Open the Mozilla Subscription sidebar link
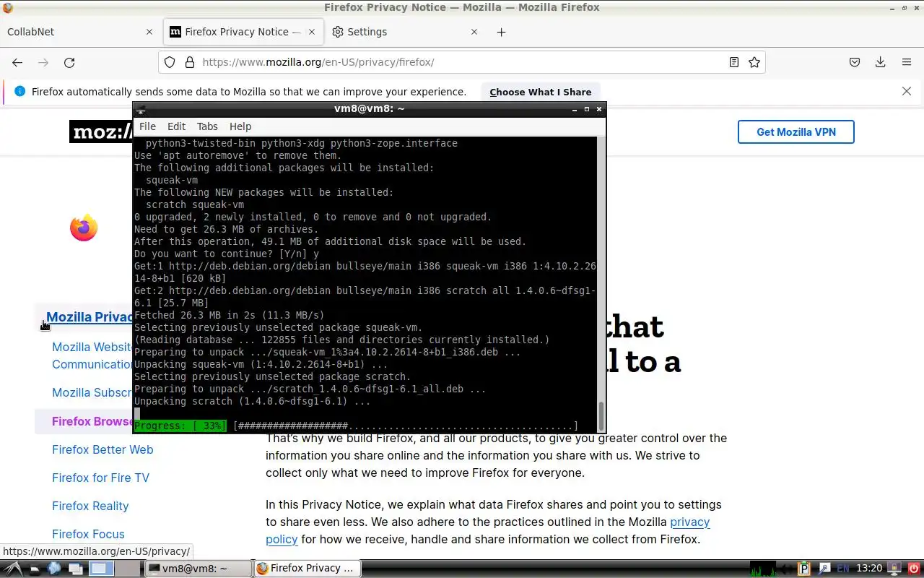Viewport: 924px width, 578px height. click(92, 393)
